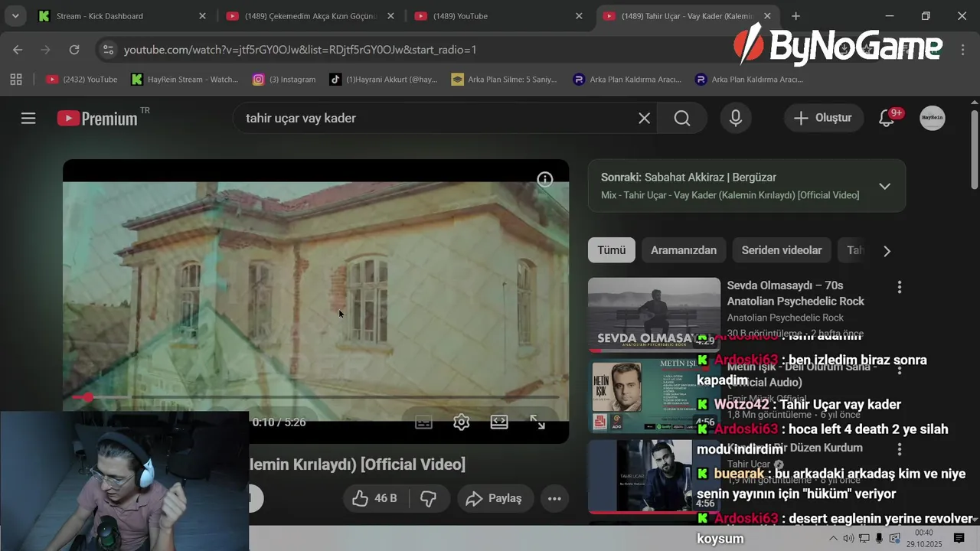This screenshot has height=551, width=980.
Task: Go back to the previous page
Action: pyautogui.click(x=18, y=50)
